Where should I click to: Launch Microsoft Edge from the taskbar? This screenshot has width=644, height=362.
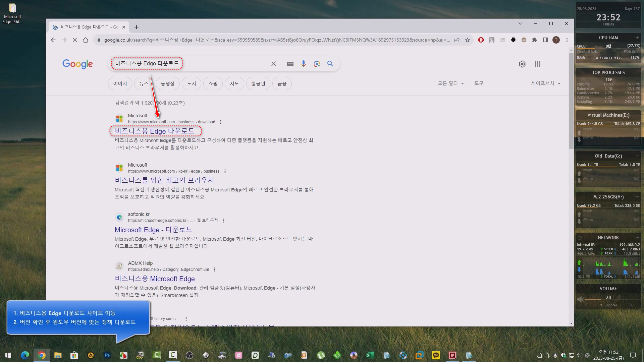[x=25, y=355]
